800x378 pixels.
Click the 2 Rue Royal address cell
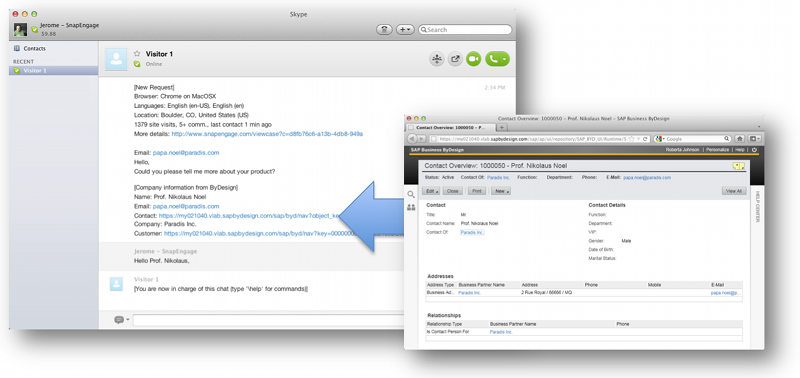pyautogui.click(x=546, y=293)
